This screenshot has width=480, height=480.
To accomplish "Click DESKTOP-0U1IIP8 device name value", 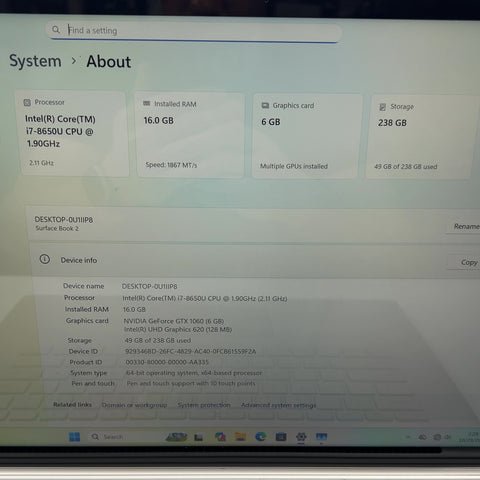I will point(149,286).
